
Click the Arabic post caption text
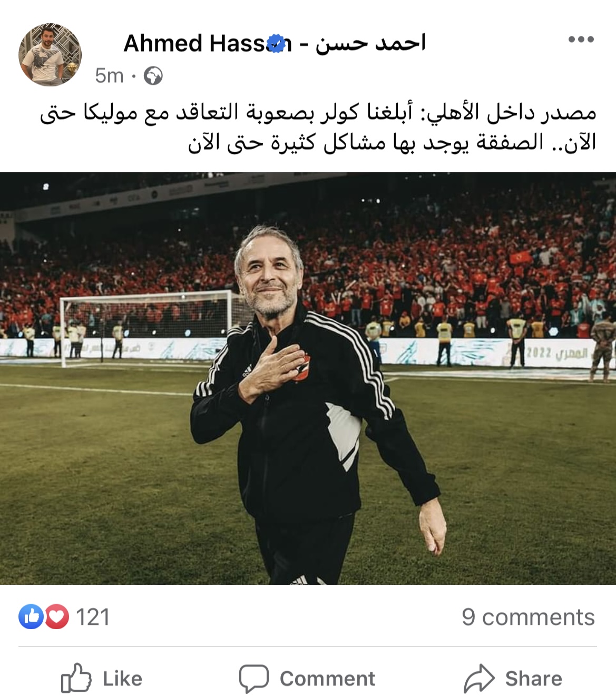[x=318, y=127]
